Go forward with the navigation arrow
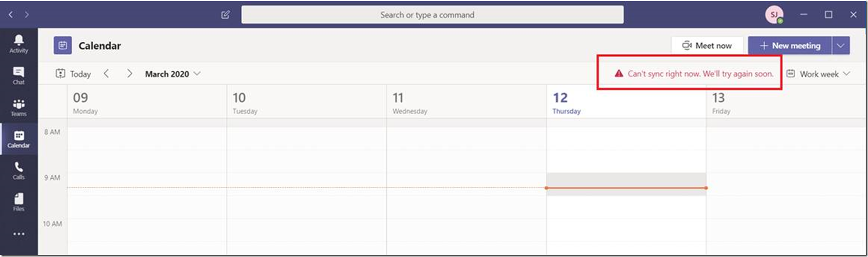 [x=27, y=14]
